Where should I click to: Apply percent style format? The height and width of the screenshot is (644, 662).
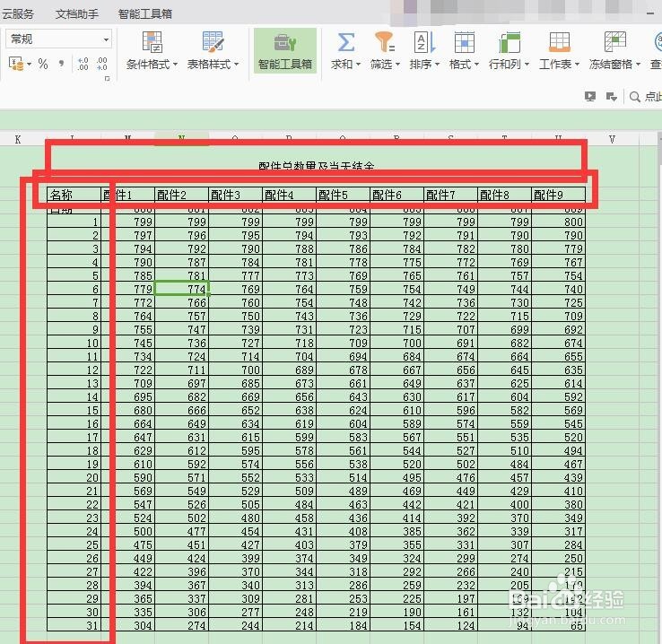tap(43, 65)
